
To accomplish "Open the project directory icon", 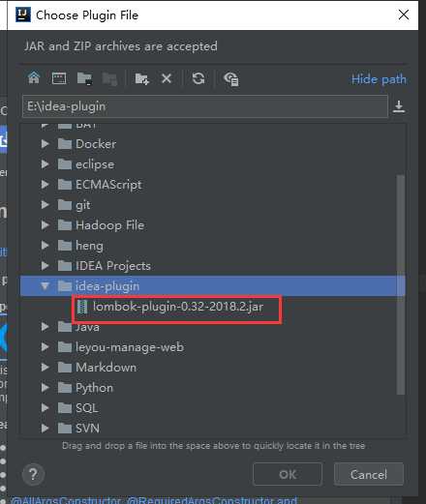I will tap(84, 78).
